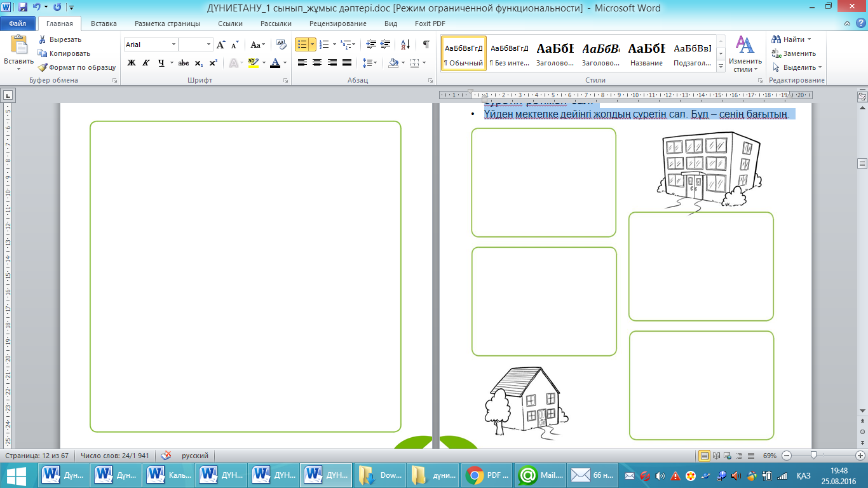The width and height of the screenshot is (868, 488).
Task: Open Chrome PDF window in taskbar
Action: pos(487,475)
